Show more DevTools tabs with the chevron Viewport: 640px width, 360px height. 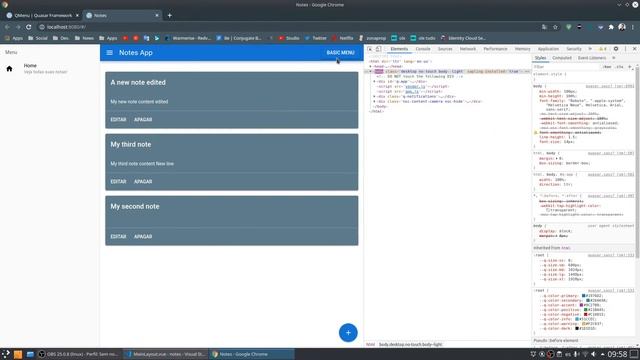(590, 49)
